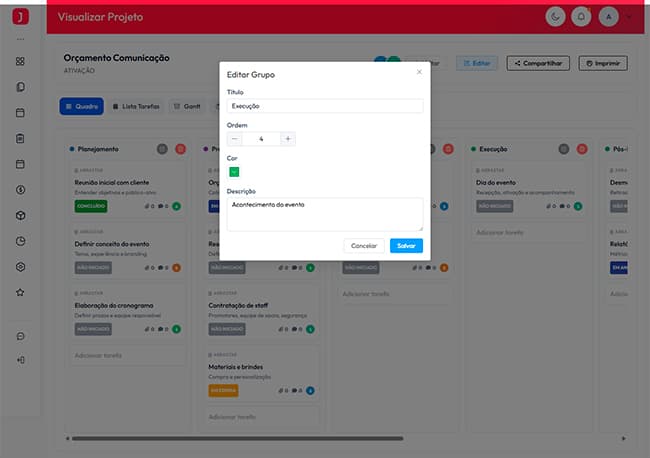
Task: Open the cube icon in sidebar
Action: tap(20, 216)
